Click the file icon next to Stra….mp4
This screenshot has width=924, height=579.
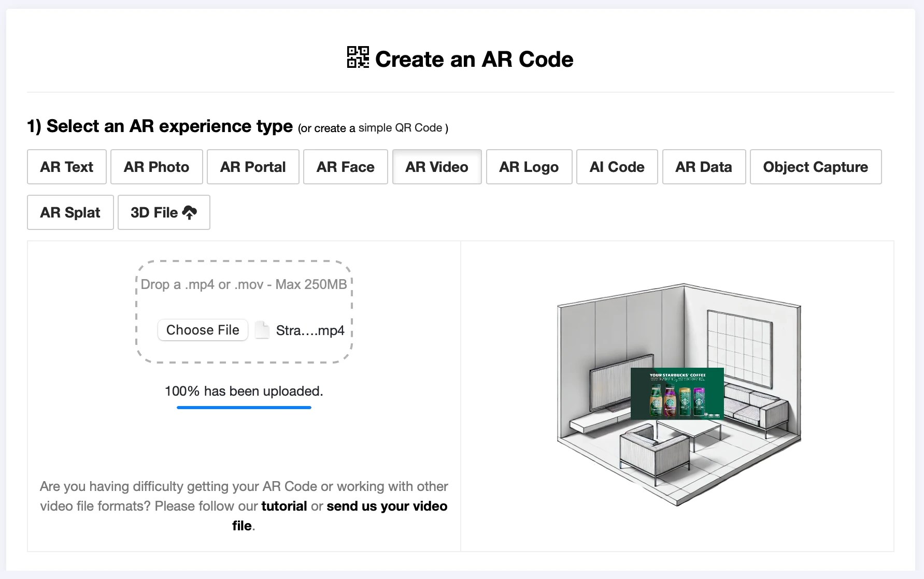click(262, 329)
